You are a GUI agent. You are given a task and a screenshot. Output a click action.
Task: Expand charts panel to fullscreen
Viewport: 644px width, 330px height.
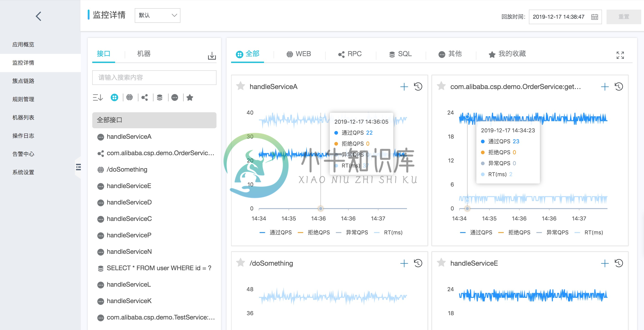click(x=620, y=55)
